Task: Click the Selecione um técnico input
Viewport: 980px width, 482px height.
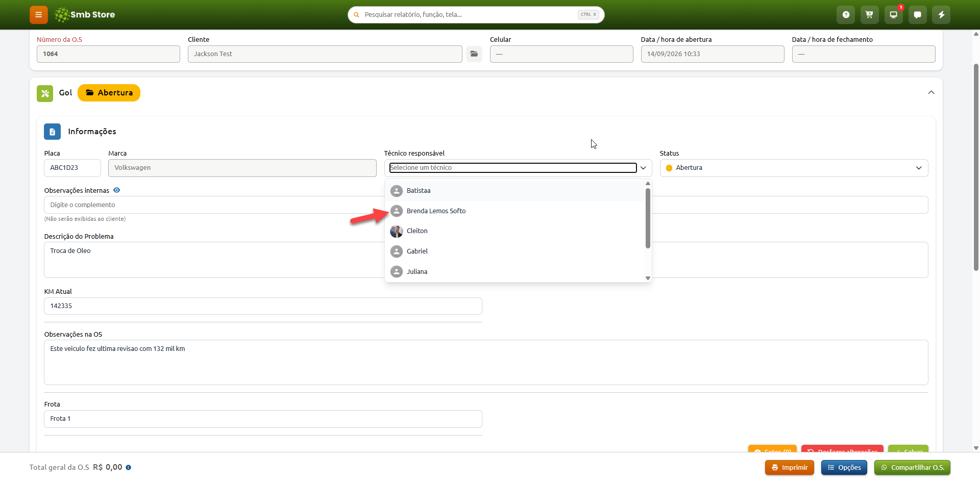Action: (x=513, y=168)
